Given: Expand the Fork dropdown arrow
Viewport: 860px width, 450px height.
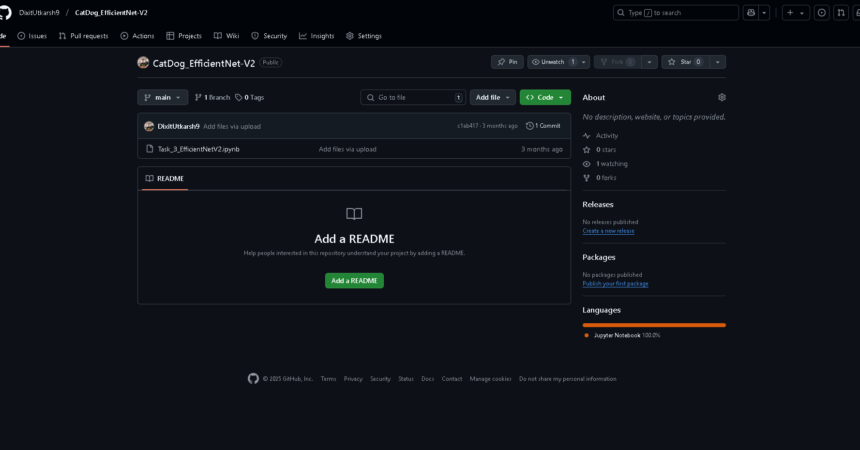Looking at the screenshot, I should (x=649, y=62).
